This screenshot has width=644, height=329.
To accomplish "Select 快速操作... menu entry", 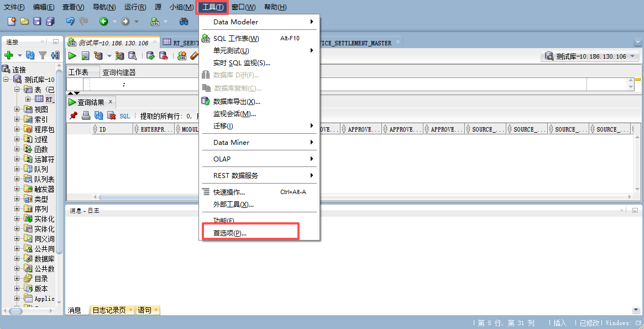I will [259, 192].
